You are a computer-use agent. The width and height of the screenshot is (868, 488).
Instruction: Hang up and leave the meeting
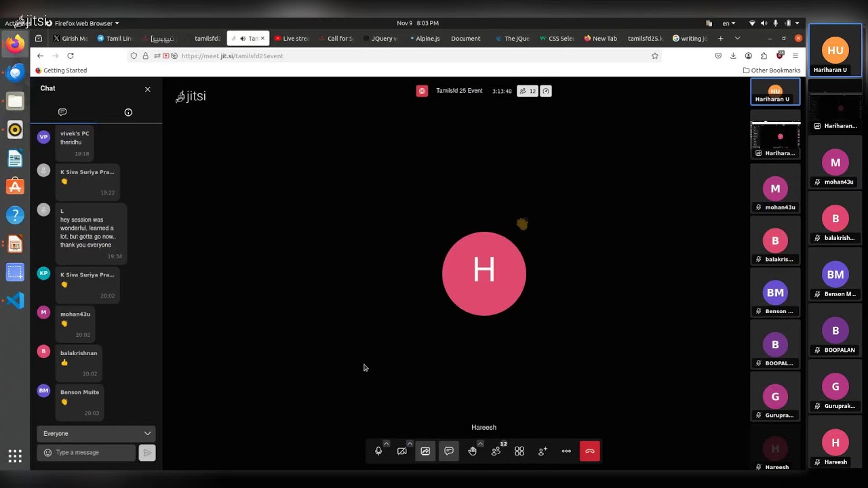(590, 451)
